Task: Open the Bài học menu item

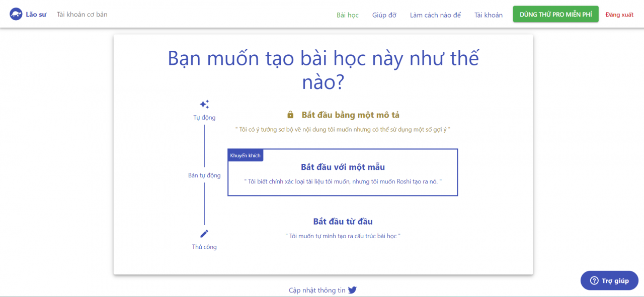Action: [348, 15]
